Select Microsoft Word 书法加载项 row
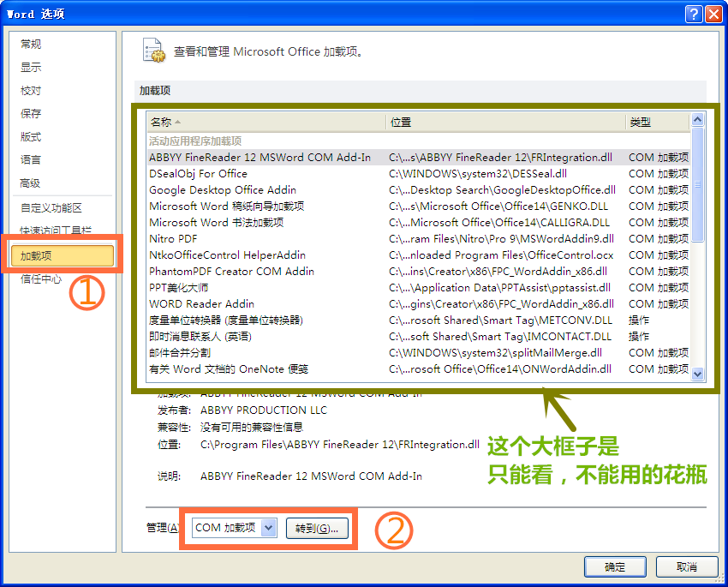This screenshot has width=728, height=587. coord(418,223)
